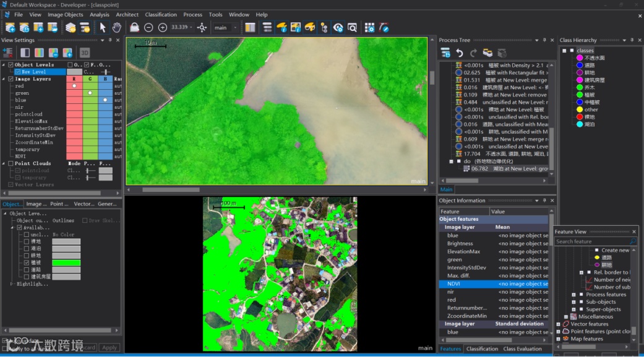Activate the hand pan tool
The width and height of the screenshot is (644, 357).
coord(116,27)
